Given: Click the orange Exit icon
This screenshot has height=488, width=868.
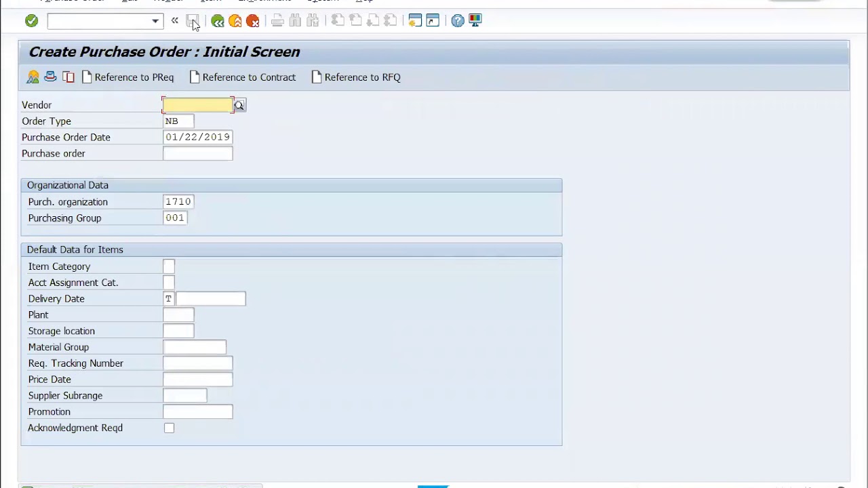Looking at the screenshot, I should click(235, 21).
